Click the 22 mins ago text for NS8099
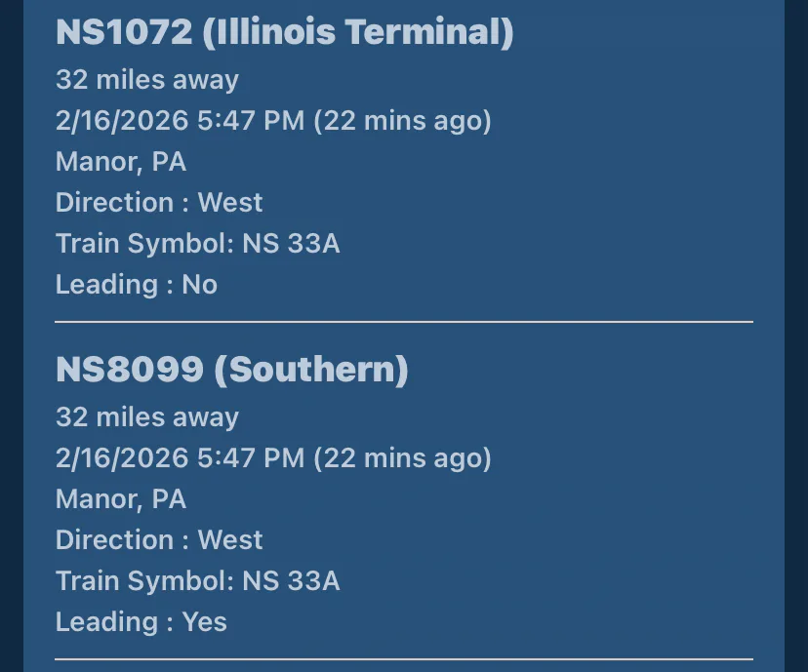Screen dimensions: 808x672 pos(402,458)
